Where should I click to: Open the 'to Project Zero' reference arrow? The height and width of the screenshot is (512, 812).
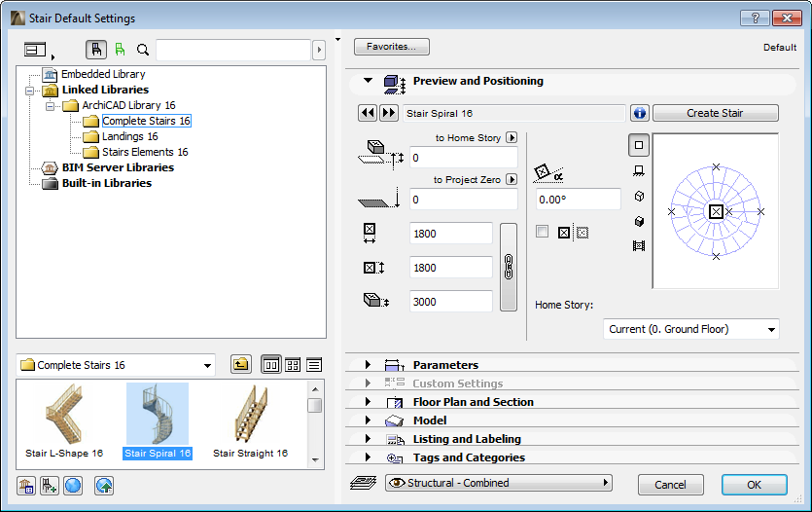[x=512, y=179]
